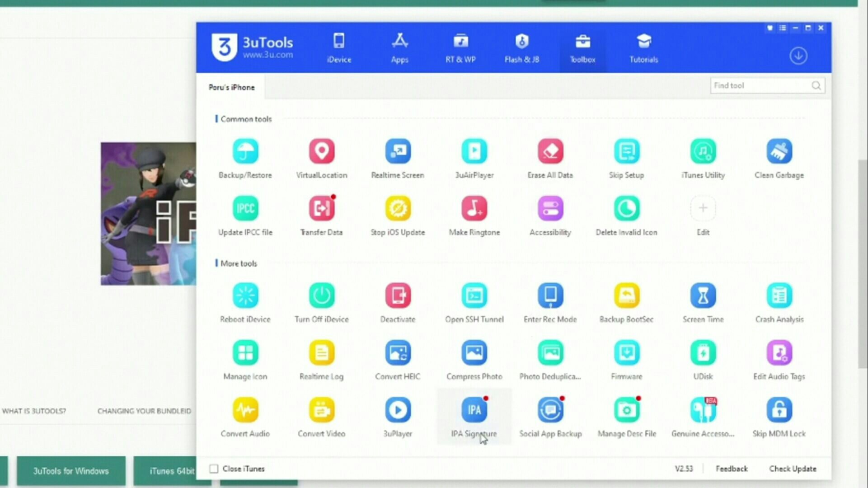Expand the Common tools section

coord(246,118)
